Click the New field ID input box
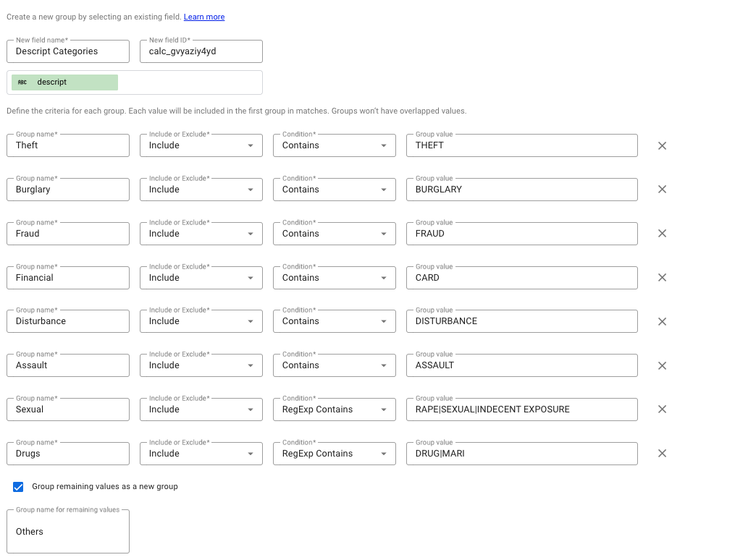Screen dimensions: 748x560 click(x=201, y=51)
